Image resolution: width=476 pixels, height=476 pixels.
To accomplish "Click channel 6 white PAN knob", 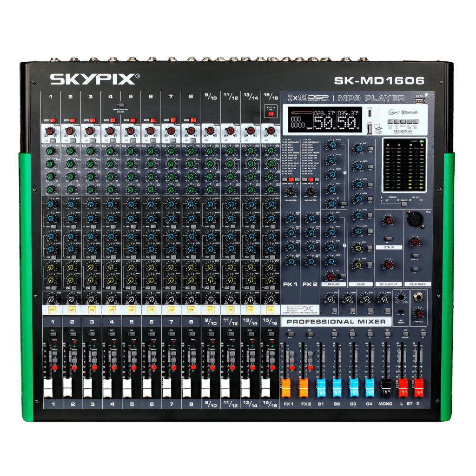I will pyautogui.click(x=151, y=299).
